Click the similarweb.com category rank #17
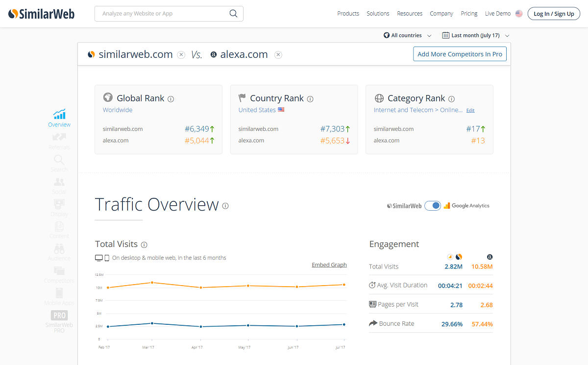 coord(473,129)
